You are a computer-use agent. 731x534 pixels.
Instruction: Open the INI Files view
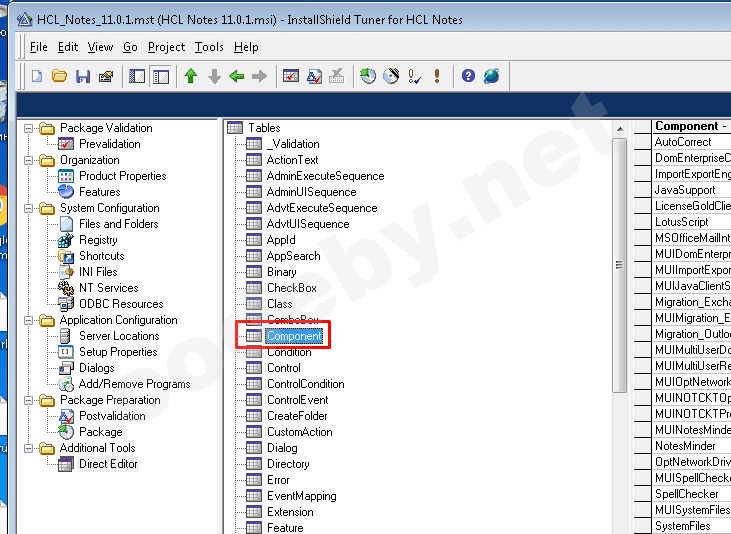98,272
